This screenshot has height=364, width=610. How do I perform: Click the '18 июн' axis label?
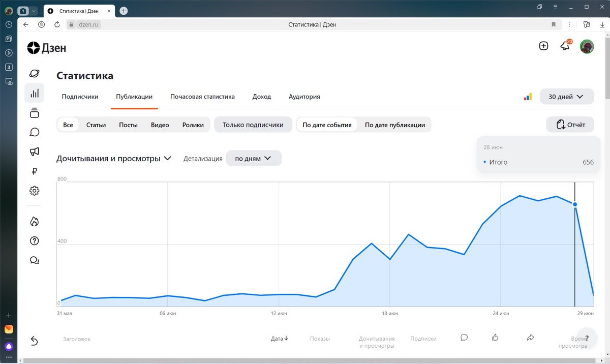click(390, 314)
